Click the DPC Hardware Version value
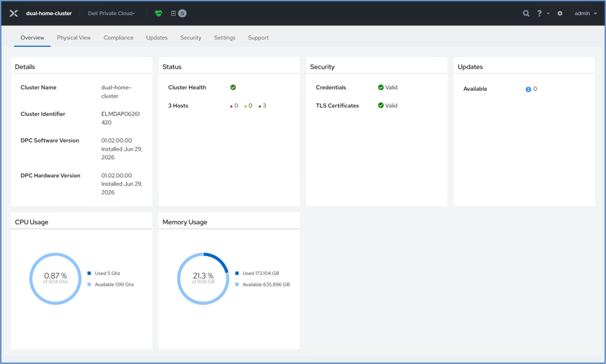The width and height of the screenshot is (606, 364). [122, 184]
